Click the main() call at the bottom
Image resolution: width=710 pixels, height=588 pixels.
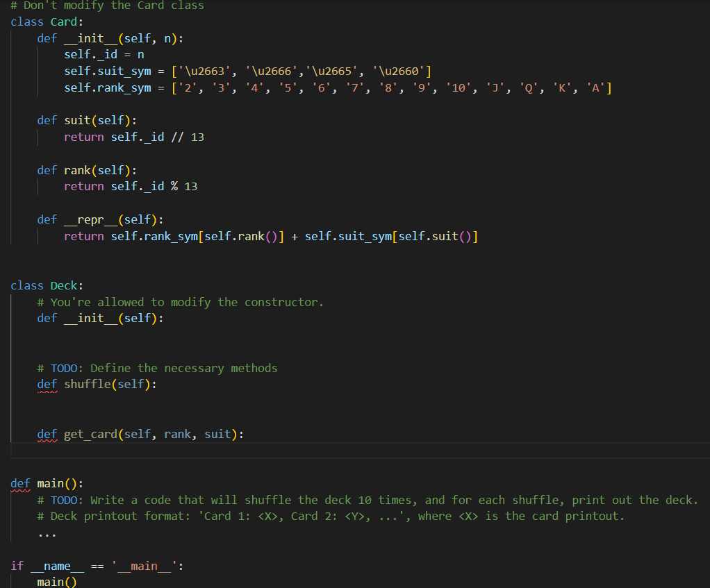click(56, 582)
